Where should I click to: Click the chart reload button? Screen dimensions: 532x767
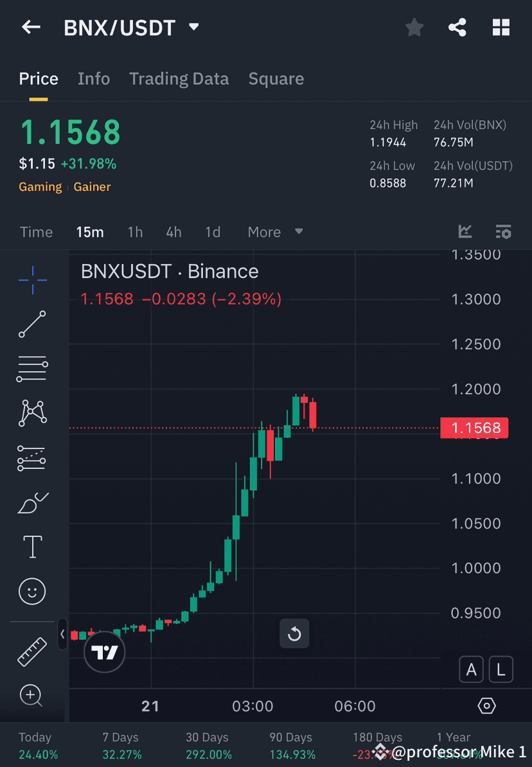[x=294, y=633]
